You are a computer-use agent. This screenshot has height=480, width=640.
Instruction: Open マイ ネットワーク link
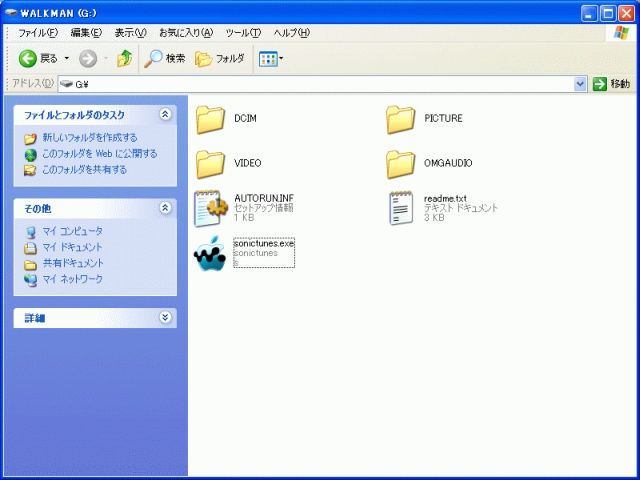coord(73,279)
